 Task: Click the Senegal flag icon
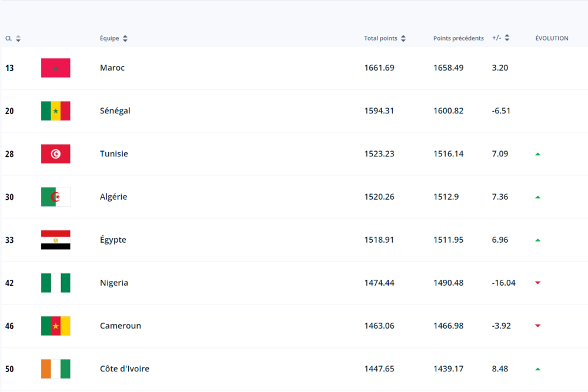(x=55, y=111)
